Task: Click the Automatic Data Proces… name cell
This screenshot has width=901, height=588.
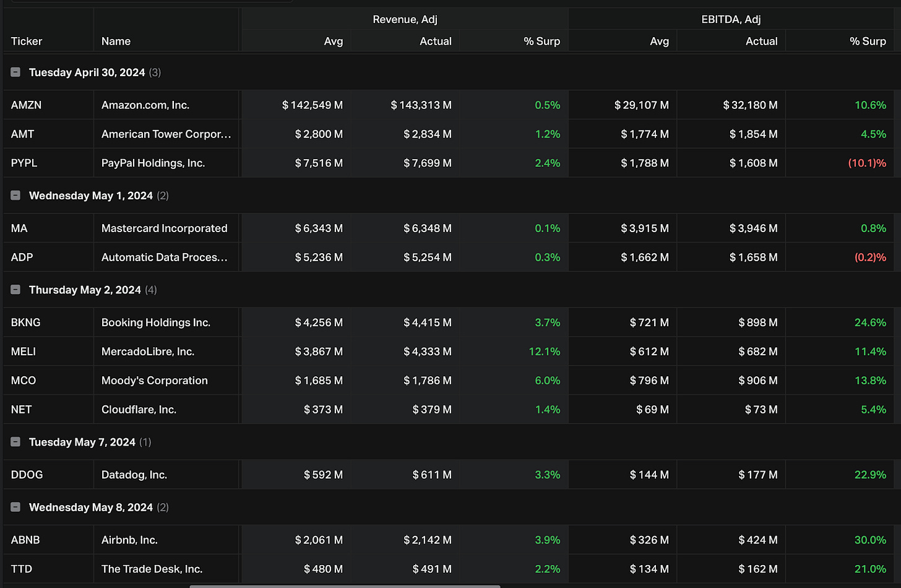Action: coord(166,257)
